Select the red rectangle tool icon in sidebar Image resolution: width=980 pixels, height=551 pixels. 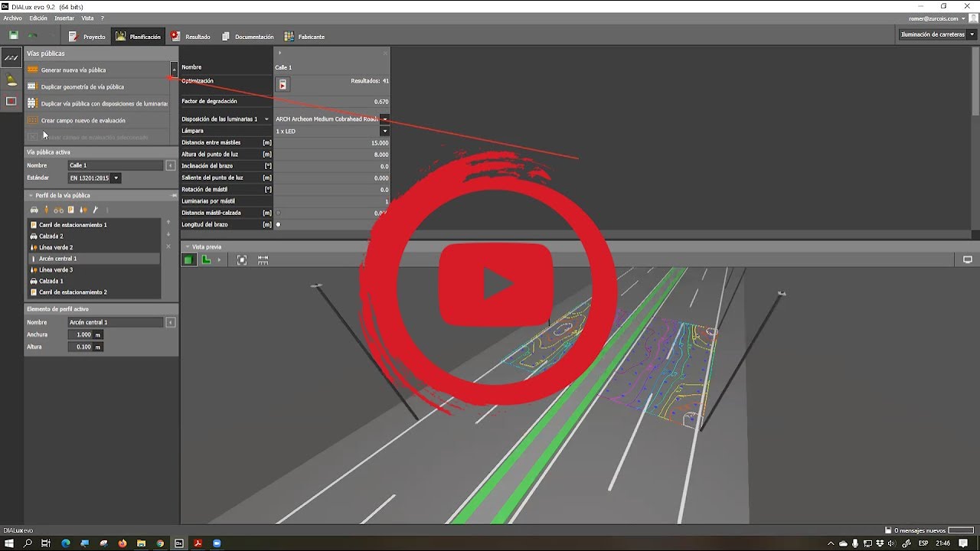[x=11, y=101]
